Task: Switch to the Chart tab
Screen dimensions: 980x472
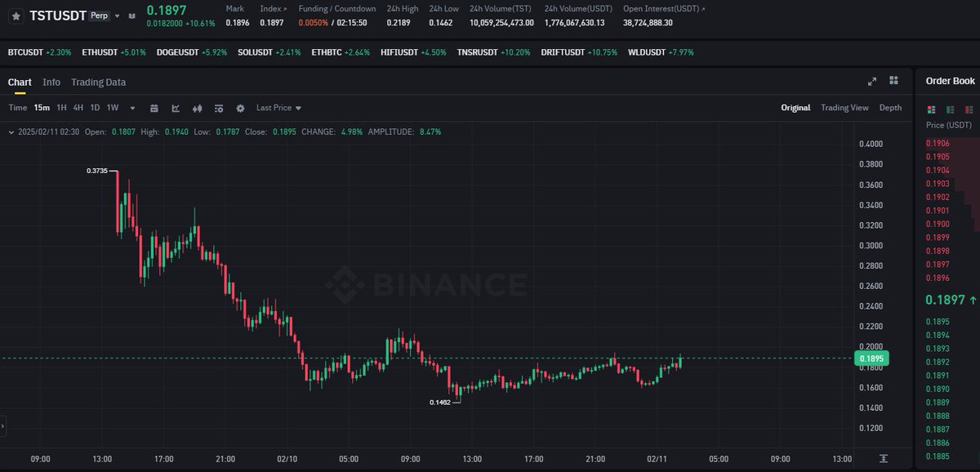Action: coord(20,82)
